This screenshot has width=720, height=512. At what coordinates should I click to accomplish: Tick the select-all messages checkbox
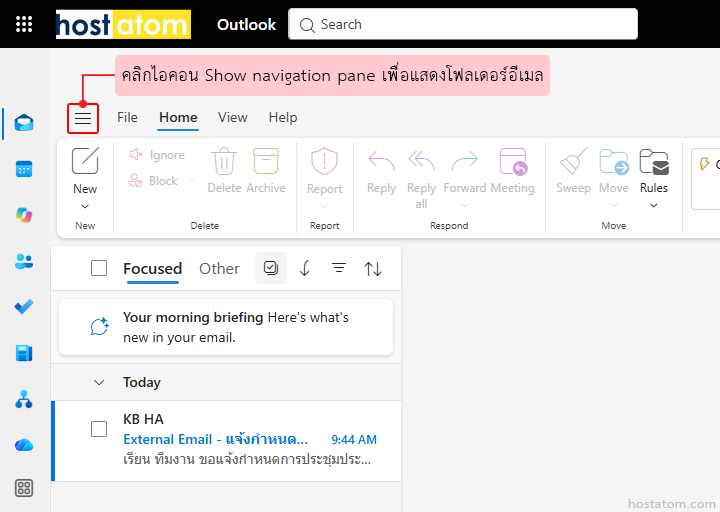point(99,268)
